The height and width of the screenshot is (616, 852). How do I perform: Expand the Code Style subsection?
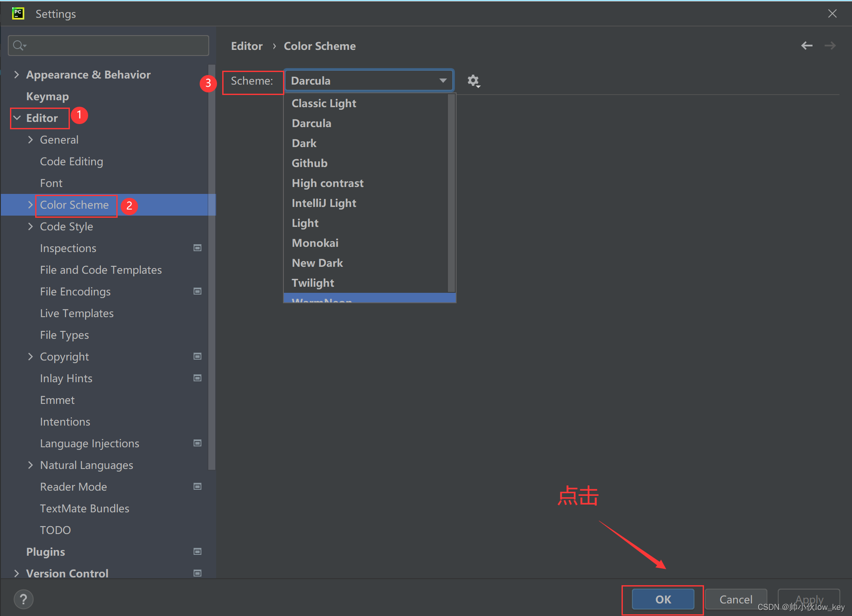(x=30, y=226)
